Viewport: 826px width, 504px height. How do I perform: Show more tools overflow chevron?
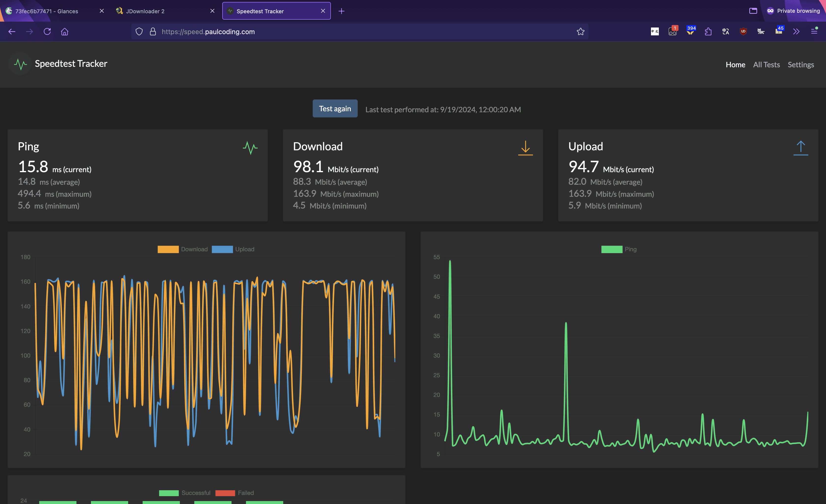(x=796, y=31)
